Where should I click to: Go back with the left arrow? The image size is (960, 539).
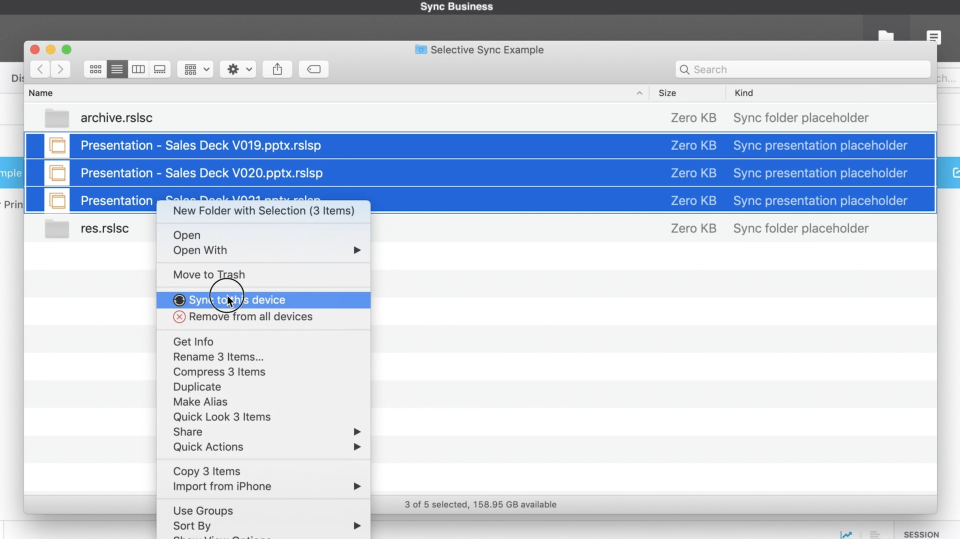coord(40,69)
